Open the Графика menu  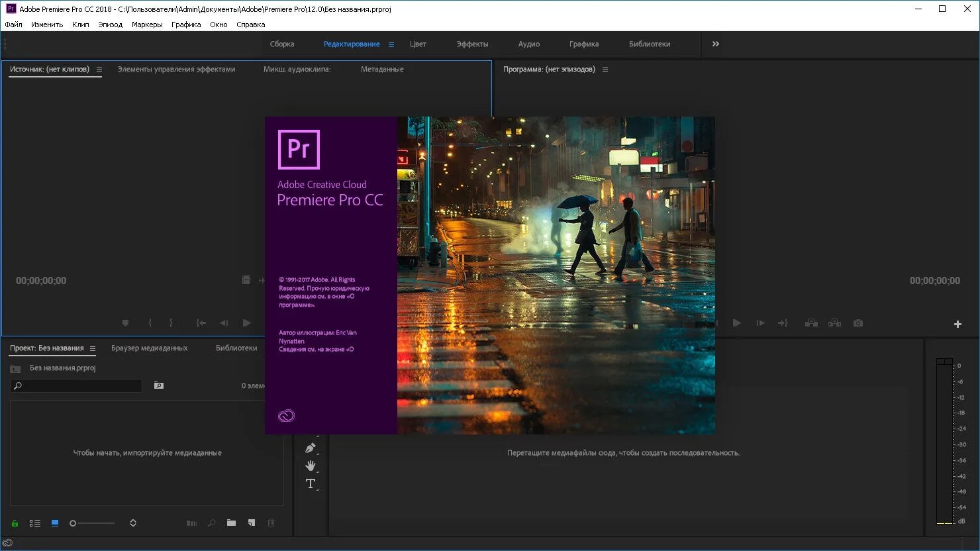[186, 25]
